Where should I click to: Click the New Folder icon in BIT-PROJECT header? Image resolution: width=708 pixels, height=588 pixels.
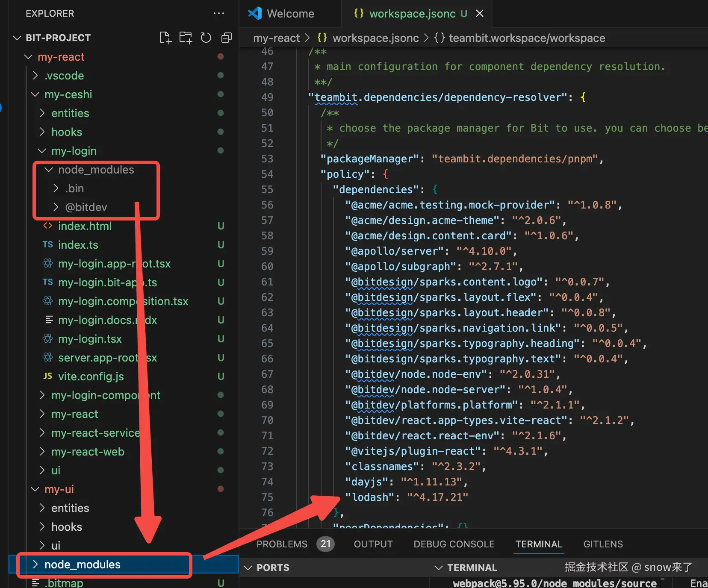pyautogui.click(x=186, y=38)
